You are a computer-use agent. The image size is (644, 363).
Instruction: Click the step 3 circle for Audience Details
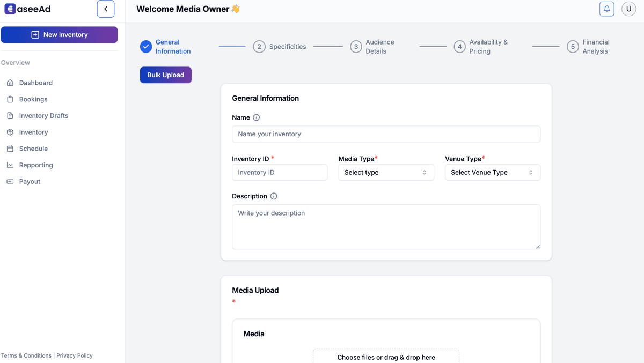tap(356, 47)
